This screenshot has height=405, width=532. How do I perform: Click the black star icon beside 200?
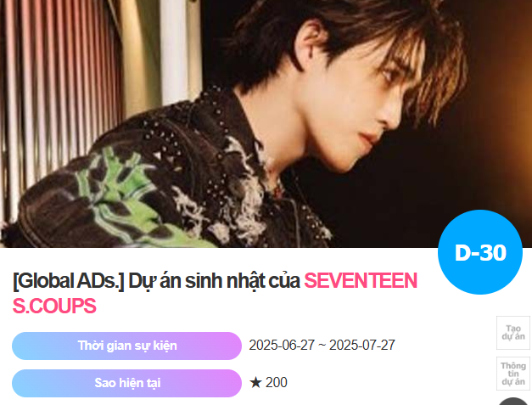(255, 383)
